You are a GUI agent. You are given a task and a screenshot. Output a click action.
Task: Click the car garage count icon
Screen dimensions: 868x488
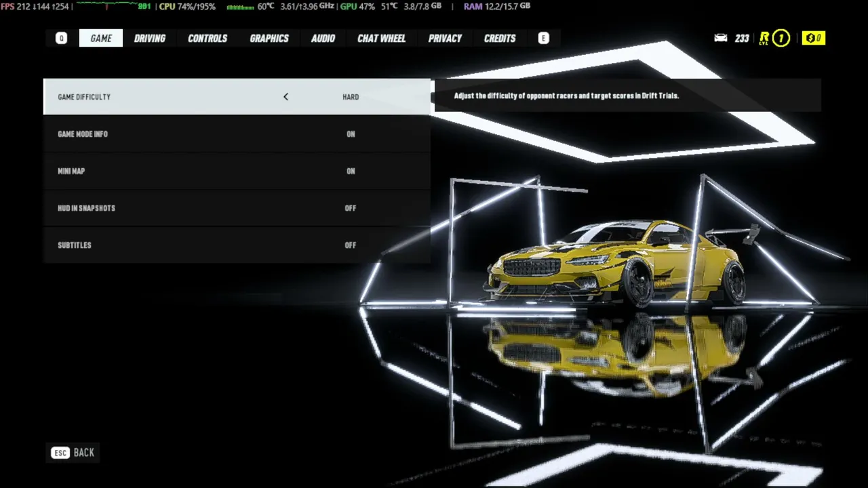pos(721,38)
